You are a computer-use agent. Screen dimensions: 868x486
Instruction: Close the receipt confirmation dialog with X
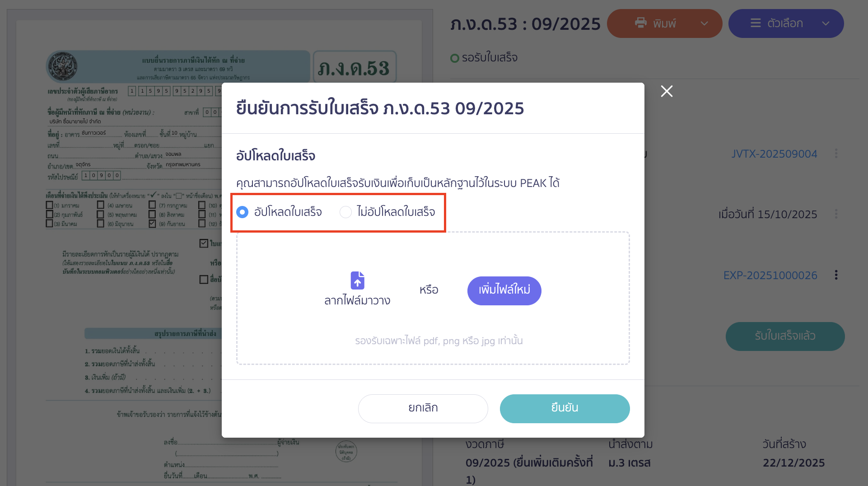[667, 91]
